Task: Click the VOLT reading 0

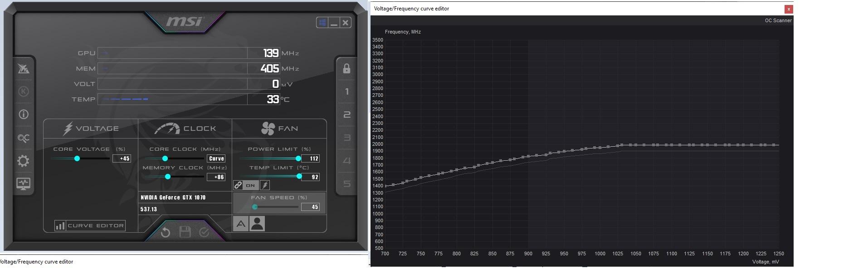Action: pyautogui.click(x=275, y=84)
